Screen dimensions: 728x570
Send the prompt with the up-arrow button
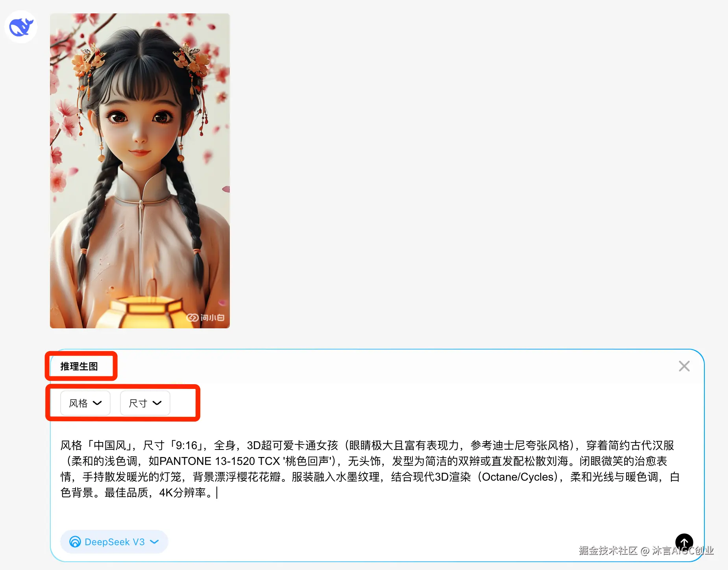pos(684,542)
